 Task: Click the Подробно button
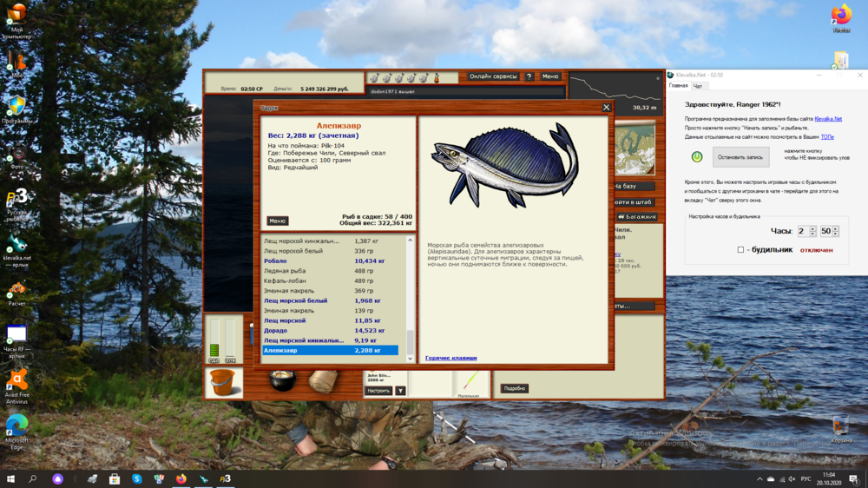(514, 388)
